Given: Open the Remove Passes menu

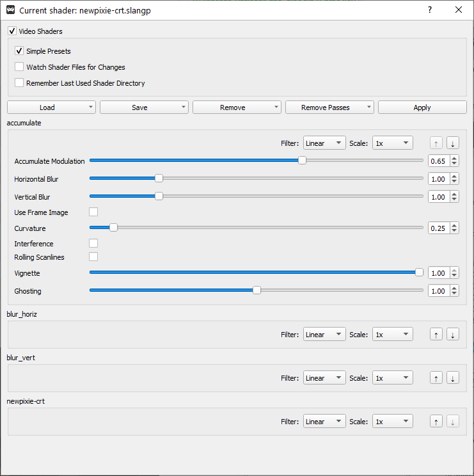Looking at the screenshot, I should 329,107.
